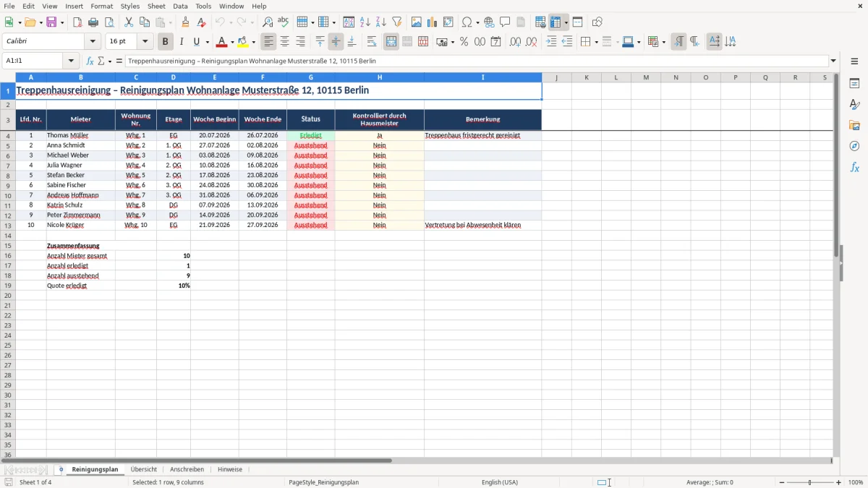Sort ascending A to Z
This screenshot has height=488, width=868.
[x=365, y=22]
